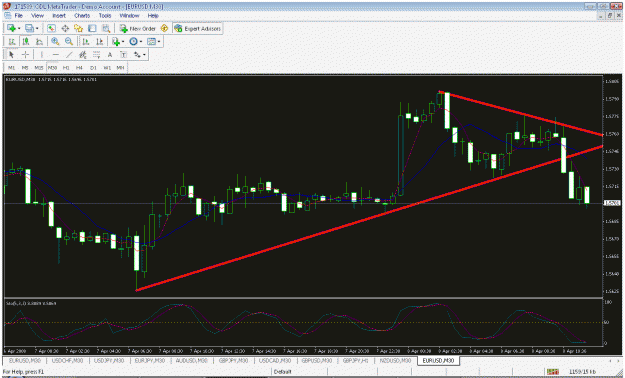
Task: Open the Navigator panel with the star-folder icon
Action: tap(79, 28)
